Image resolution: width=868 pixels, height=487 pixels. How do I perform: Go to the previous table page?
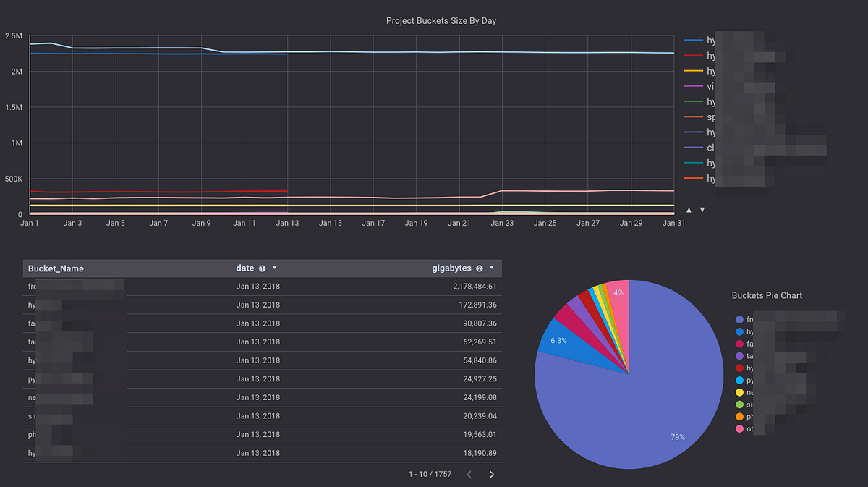click(x=468, y=474)
